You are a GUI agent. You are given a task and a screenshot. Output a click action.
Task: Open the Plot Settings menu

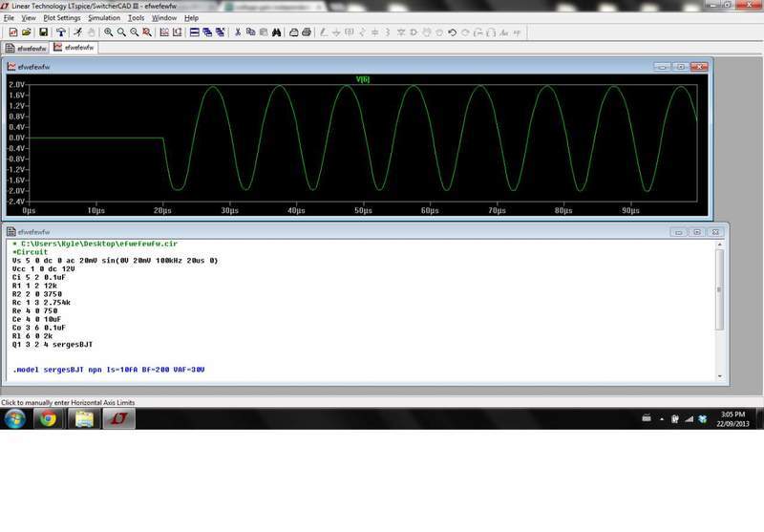(61, 17)
